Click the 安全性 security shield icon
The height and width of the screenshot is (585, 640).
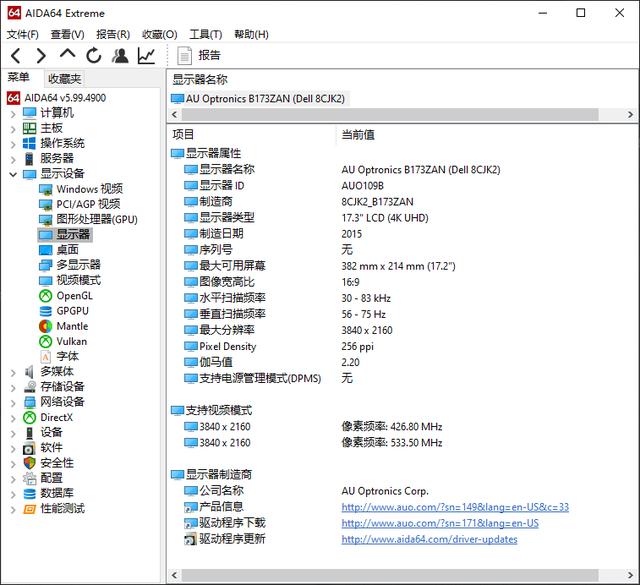pyautogui.click(x=29, y=463)
